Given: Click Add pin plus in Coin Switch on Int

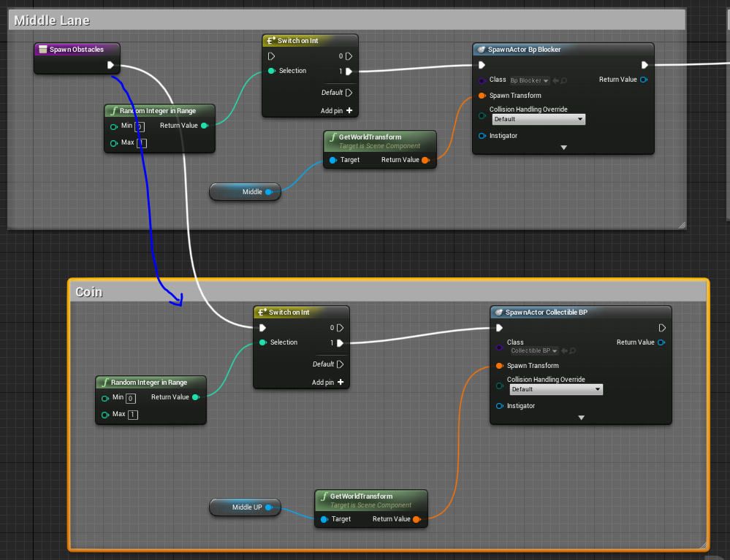Looking at the screenshot, I should point(341,382).
